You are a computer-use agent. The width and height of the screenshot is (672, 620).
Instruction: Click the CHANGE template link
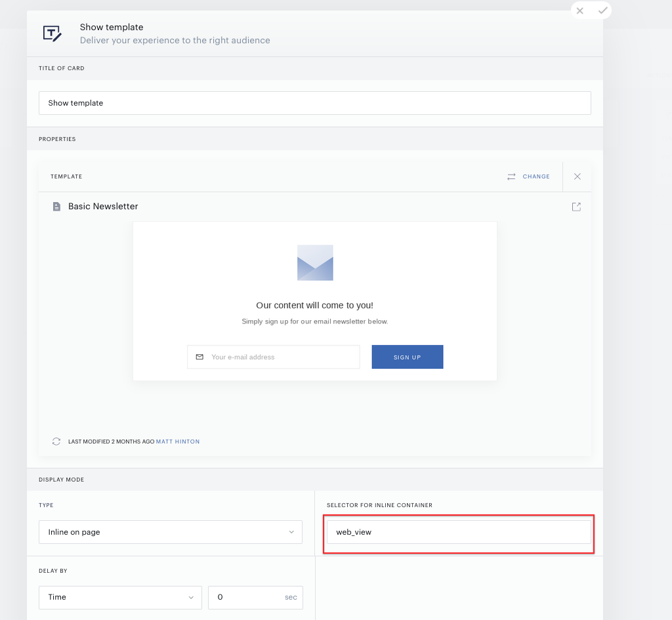[x=535, y=176]
